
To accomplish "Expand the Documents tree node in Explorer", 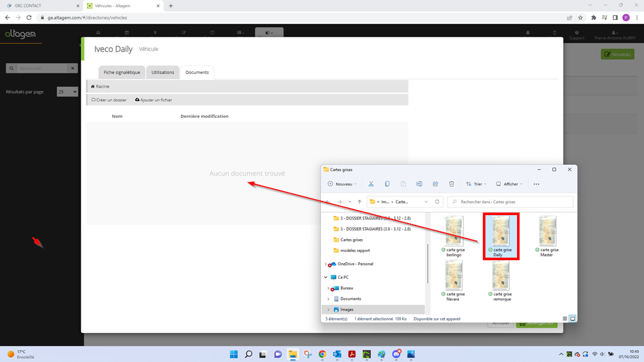I will (328, 299).
